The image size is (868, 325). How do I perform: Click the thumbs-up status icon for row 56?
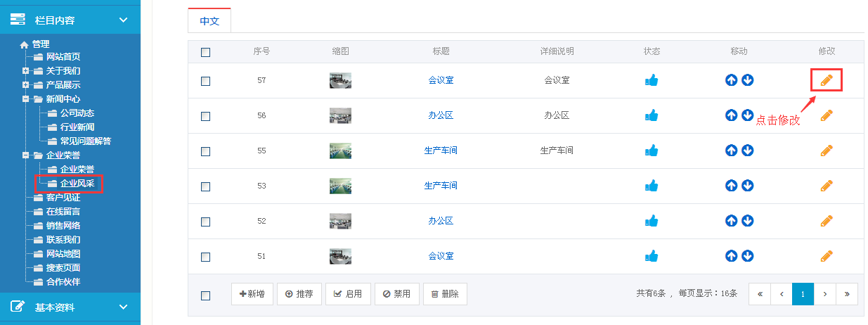point(652,115)
